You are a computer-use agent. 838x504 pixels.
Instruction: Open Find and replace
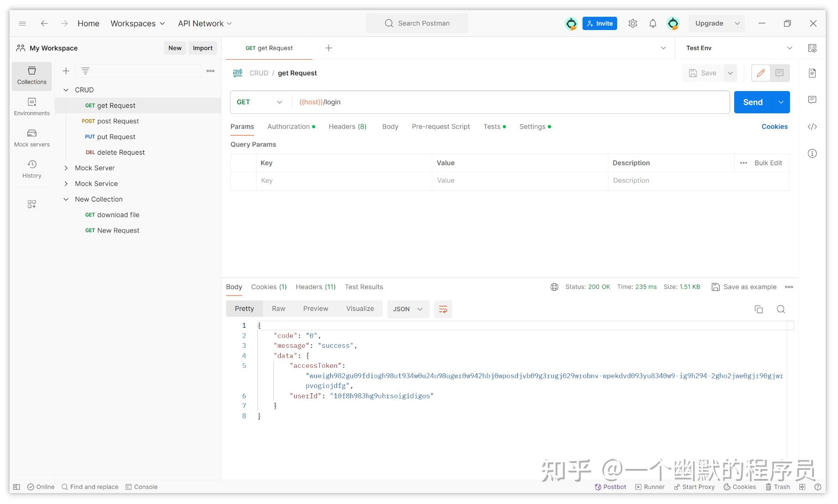point(90,487)
